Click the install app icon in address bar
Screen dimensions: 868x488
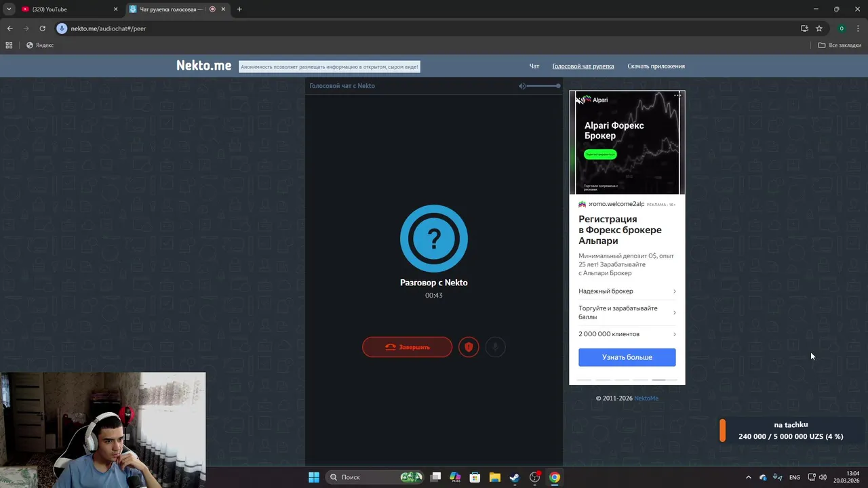[x=804, y=28]
